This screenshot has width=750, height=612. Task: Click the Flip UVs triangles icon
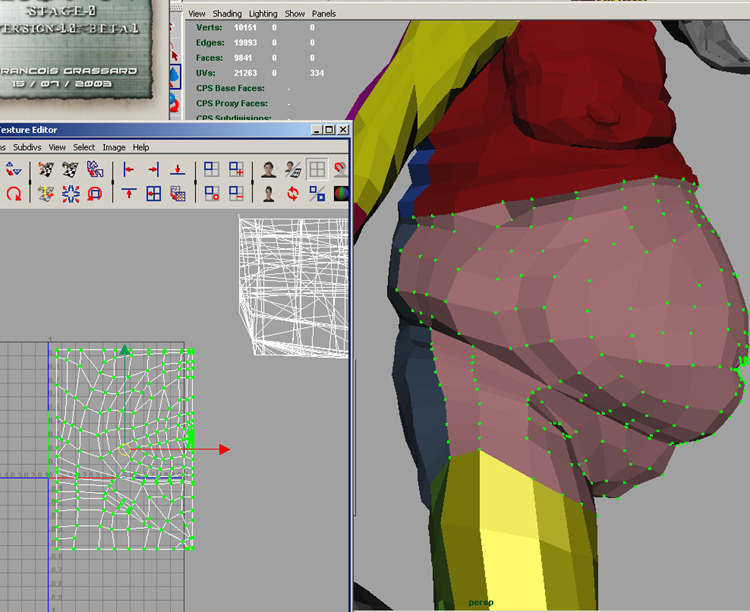[x=10, y=169]
